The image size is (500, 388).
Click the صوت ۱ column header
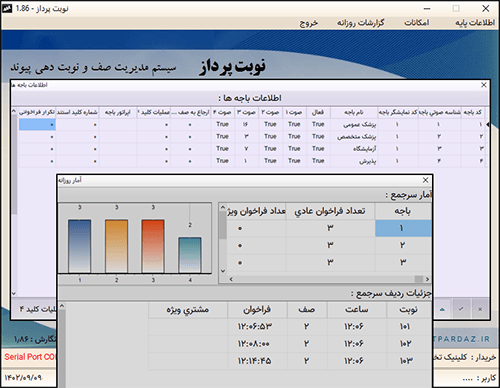point(294,112)
